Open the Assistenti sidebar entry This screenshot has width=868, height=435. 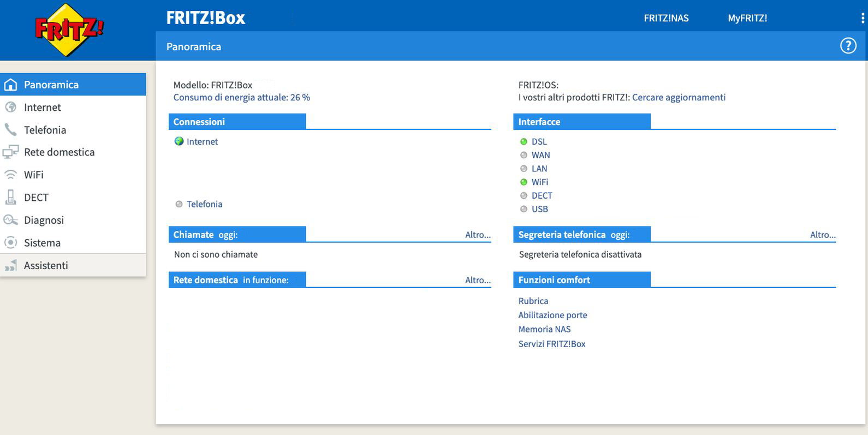73,265
